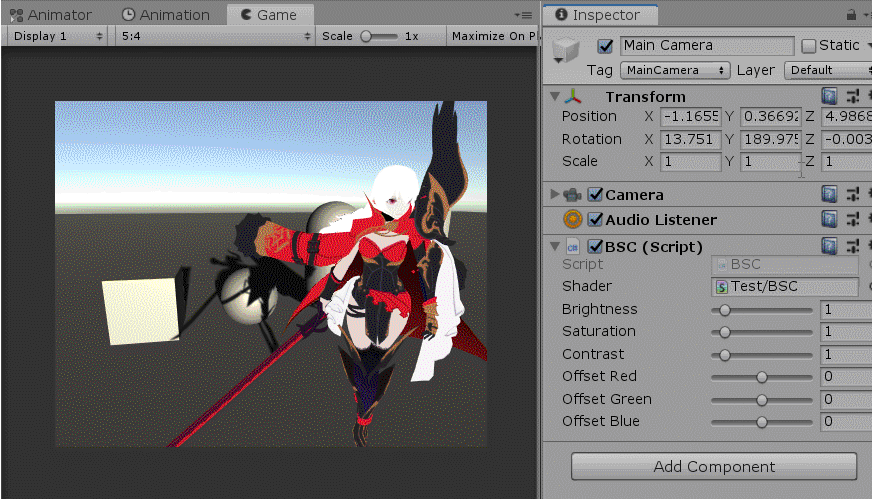The image size is (872, 499).
Task: Adjust the Offset Blue slider
Action: [x=761, y=422]
